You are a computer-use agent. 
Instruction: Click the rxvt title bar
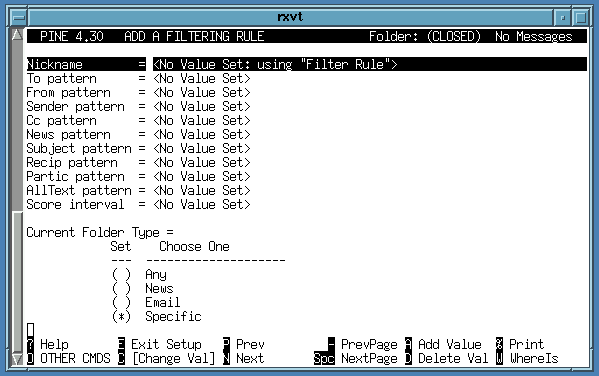290,17
